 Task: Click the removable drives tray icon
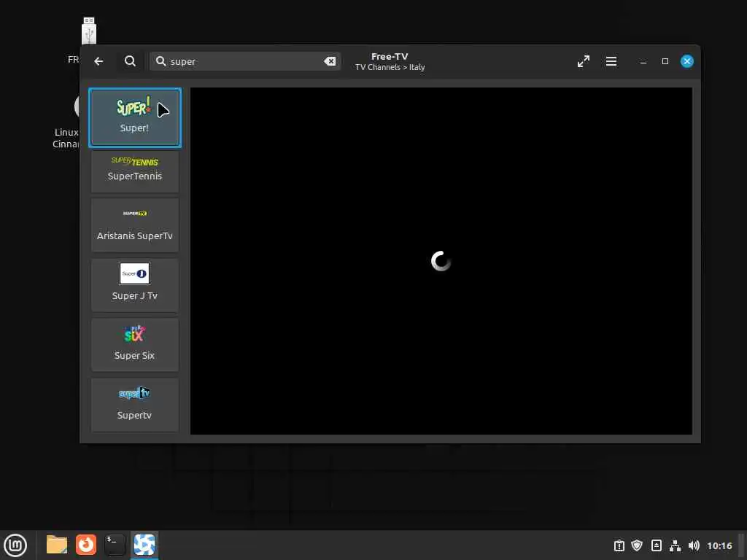[x=657, y=545]
